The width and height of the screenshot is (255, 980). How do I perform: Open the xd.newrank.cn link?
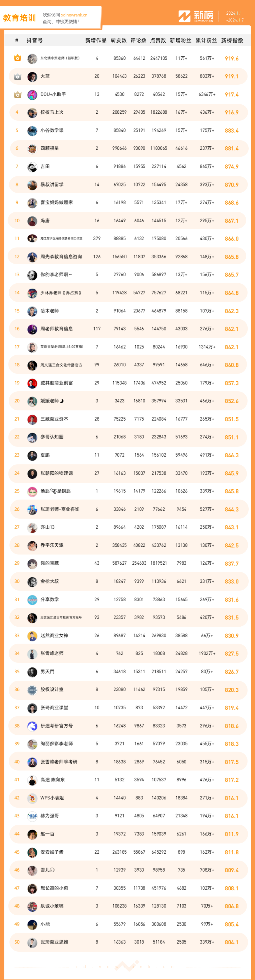(74, 15)
